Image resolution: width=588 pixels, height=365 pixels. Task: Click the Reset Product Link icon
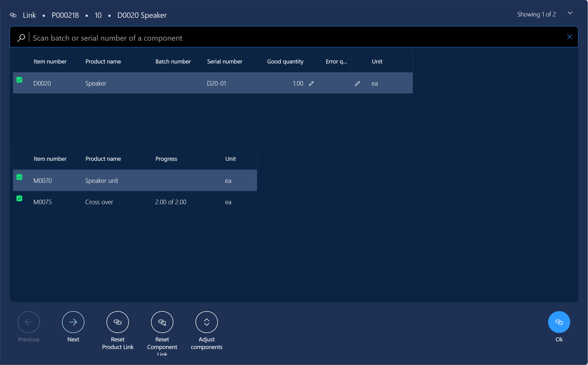(x=117, y=322)
